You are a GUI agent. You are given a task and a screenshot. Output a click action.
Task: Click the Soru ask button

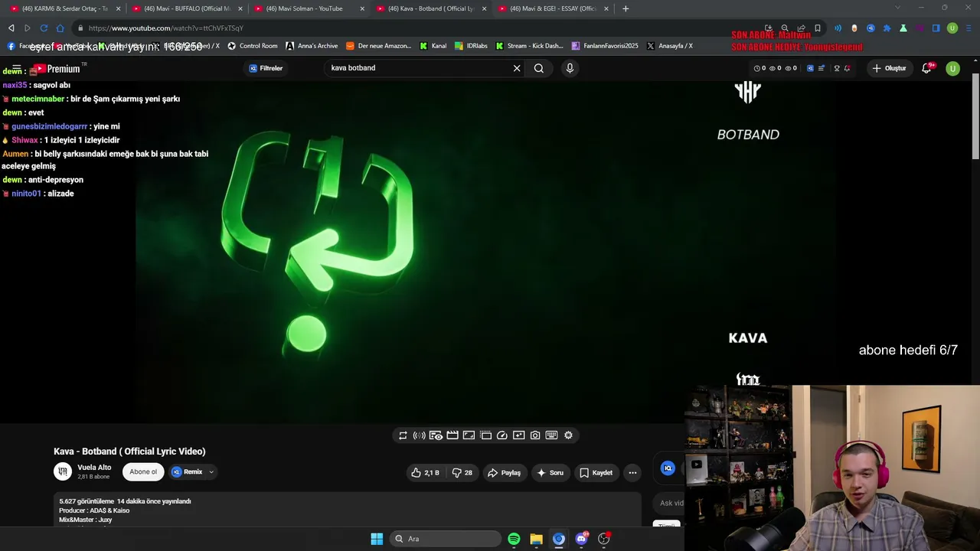[550, 472]
